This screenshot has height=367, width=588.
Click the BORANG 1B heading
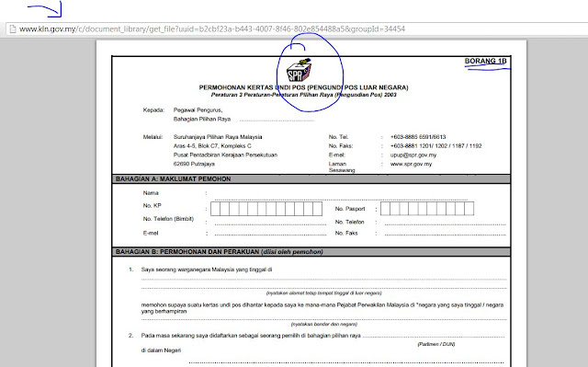pos(485,61)
